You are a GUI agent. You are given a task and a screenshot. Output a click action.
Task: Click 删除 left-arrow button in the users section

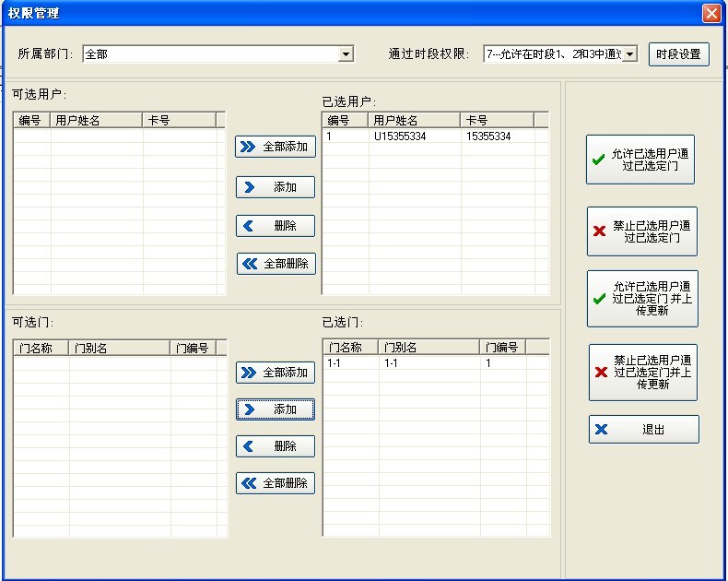tap(276, 226)
